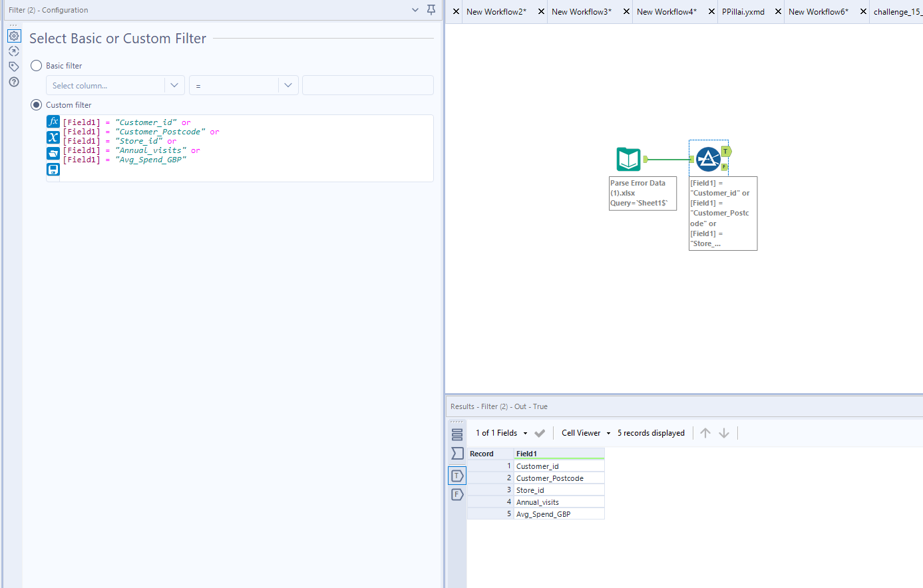
Task: Select the Custom filter radio button
Action: coord(37,105)
